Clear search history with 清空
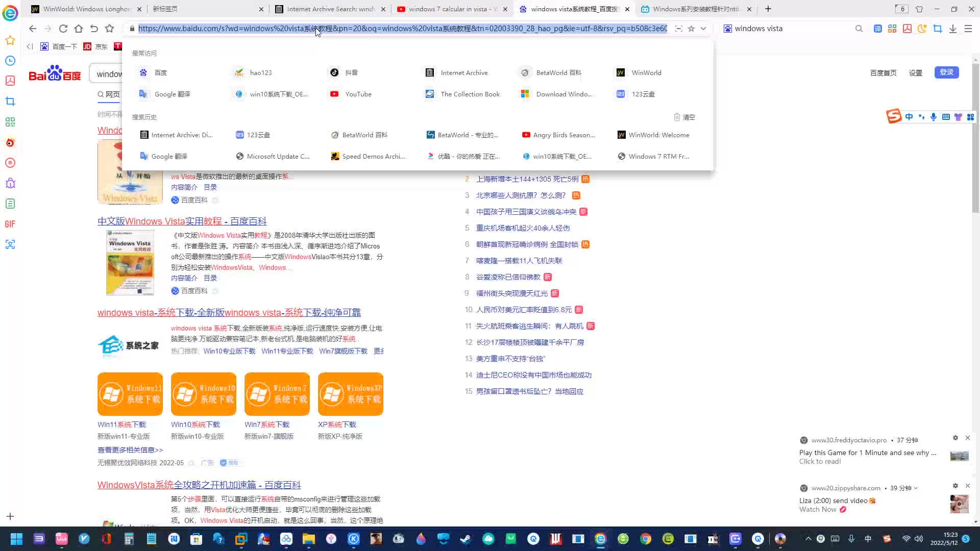Viewport: 980px width, 551px height. [684, 117]
